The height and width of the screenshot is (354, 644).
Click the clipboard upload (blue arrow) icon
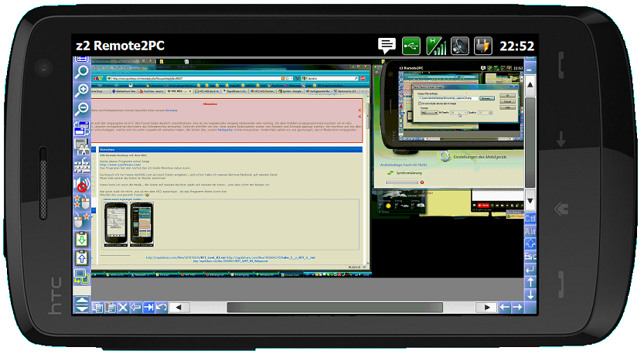(81, 258)
